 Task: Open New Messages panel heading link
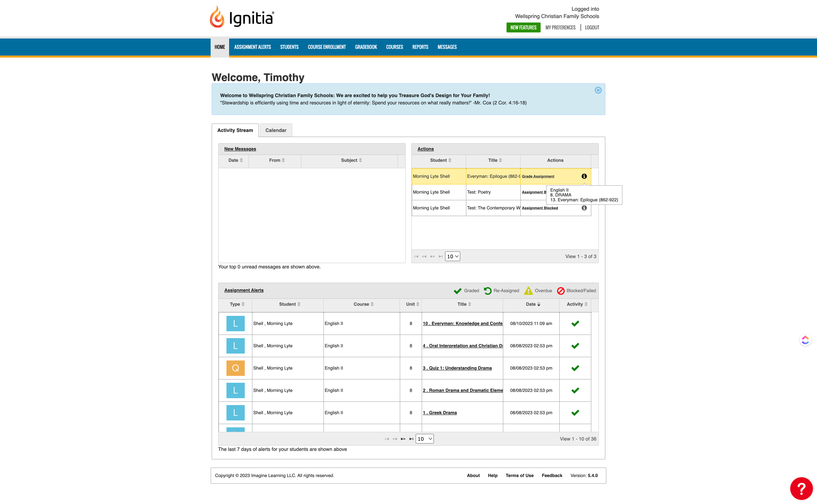point(240,149)
